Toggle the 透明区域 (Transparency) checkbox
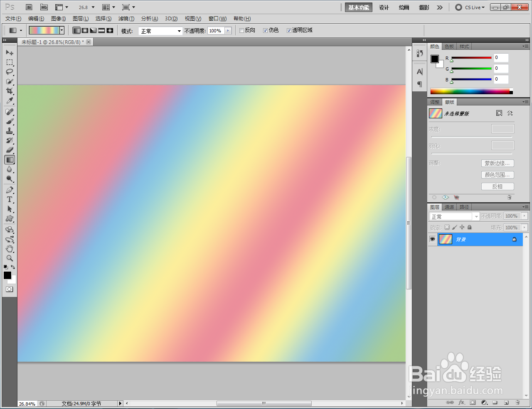 coord(289,30)
